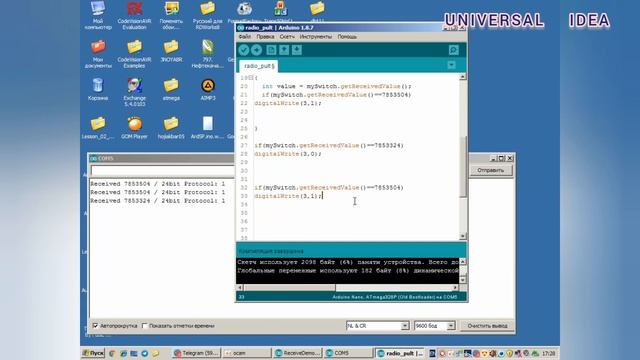Select the Lesson_02 folder icon

coord(98,128)
